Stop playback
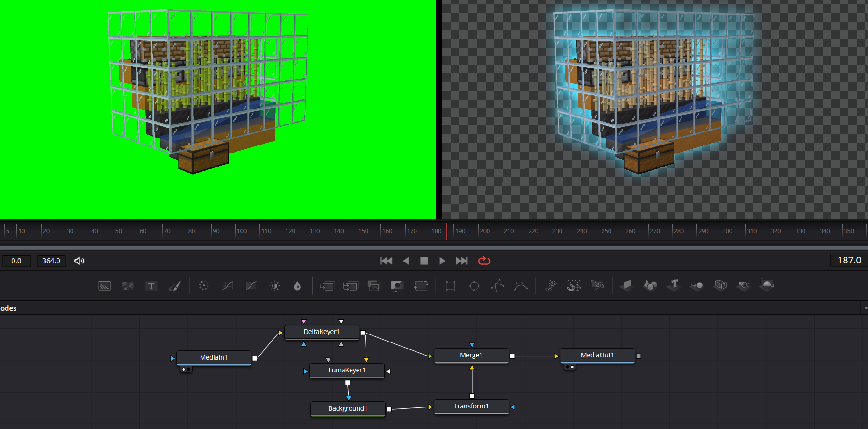The image size is (868, 429). [424, 261]
